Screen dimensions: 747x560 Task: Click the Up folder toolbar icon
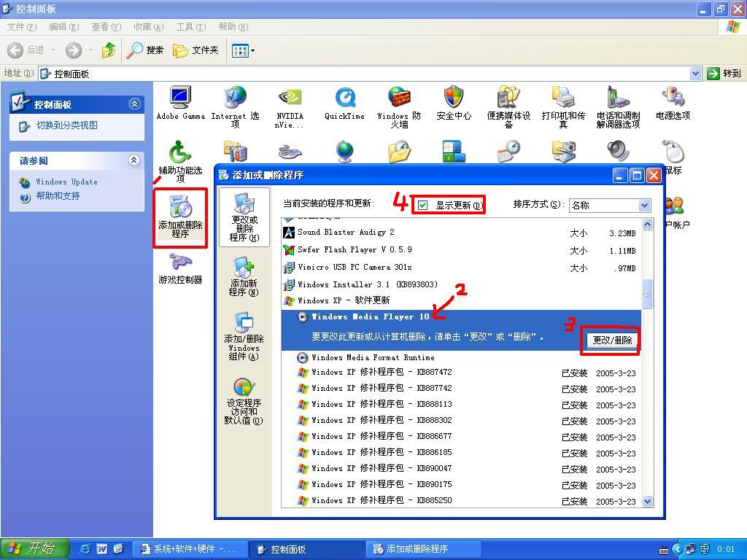109,50
